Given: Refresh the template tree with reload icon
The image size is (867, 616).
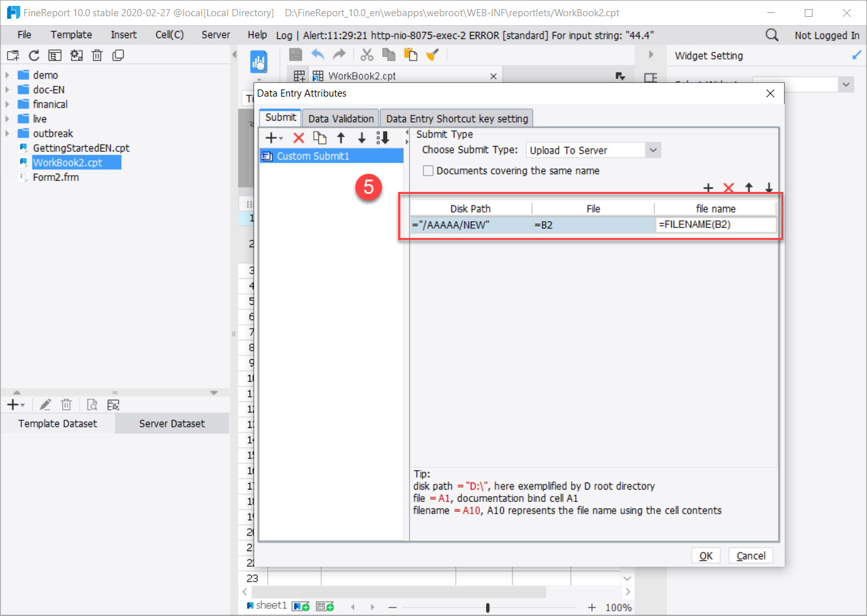Looking at the screenshot, I should tap(33, 55).
